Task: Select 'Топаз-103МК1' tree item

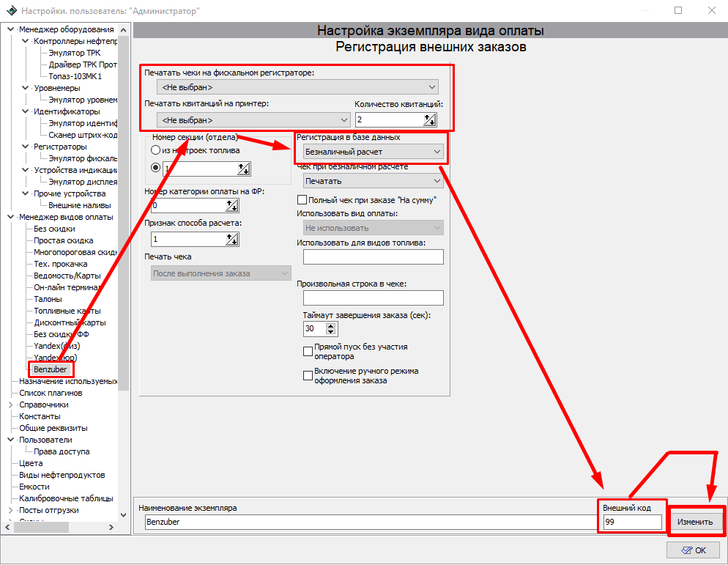Action: [x=75, y=76]
